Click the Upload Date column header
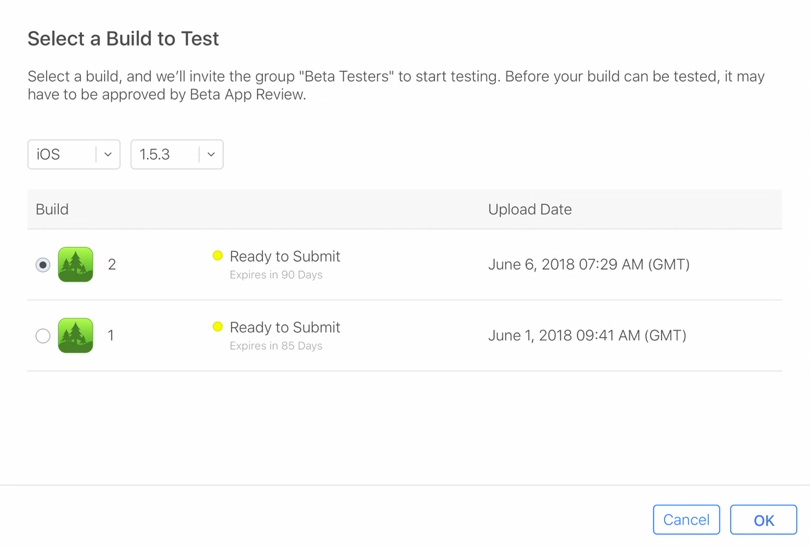This screenshot has width=810, height=548. (x=530, y=210)
